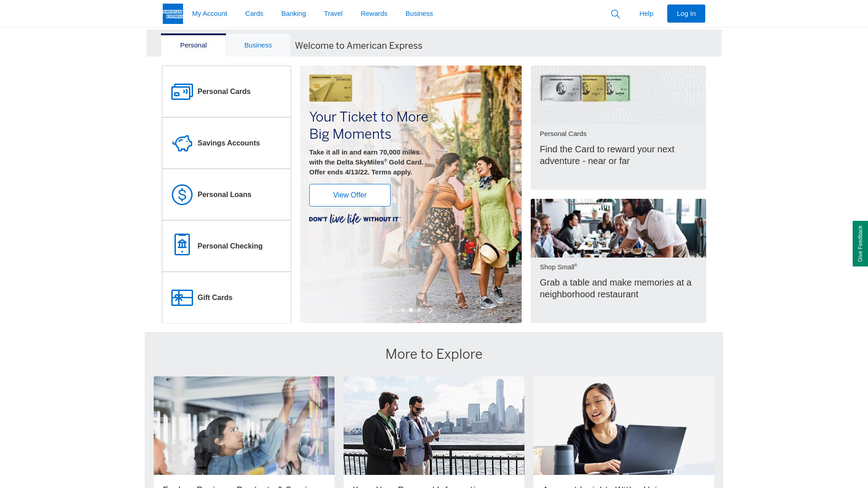
Task: Open the Banking menu
Action: [x=293, y=14]
